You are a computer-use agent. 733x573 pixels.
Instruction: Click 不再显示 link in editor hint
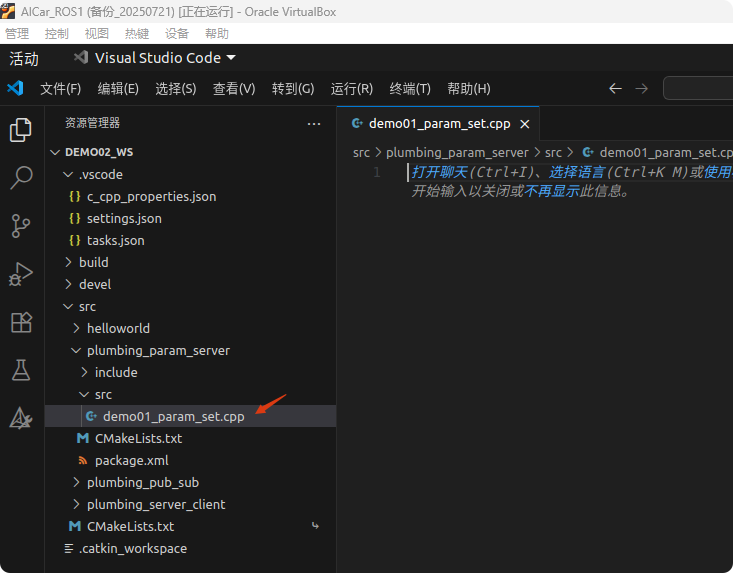point(552,191)
